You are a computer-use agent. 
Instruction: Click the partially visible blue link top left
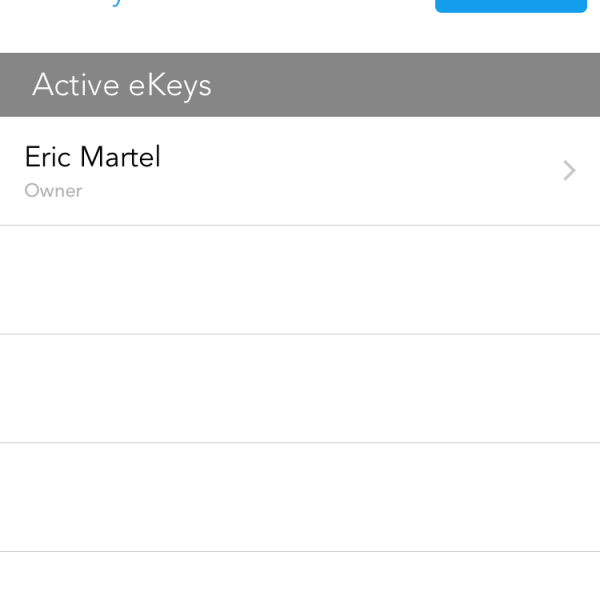(115, 4)
